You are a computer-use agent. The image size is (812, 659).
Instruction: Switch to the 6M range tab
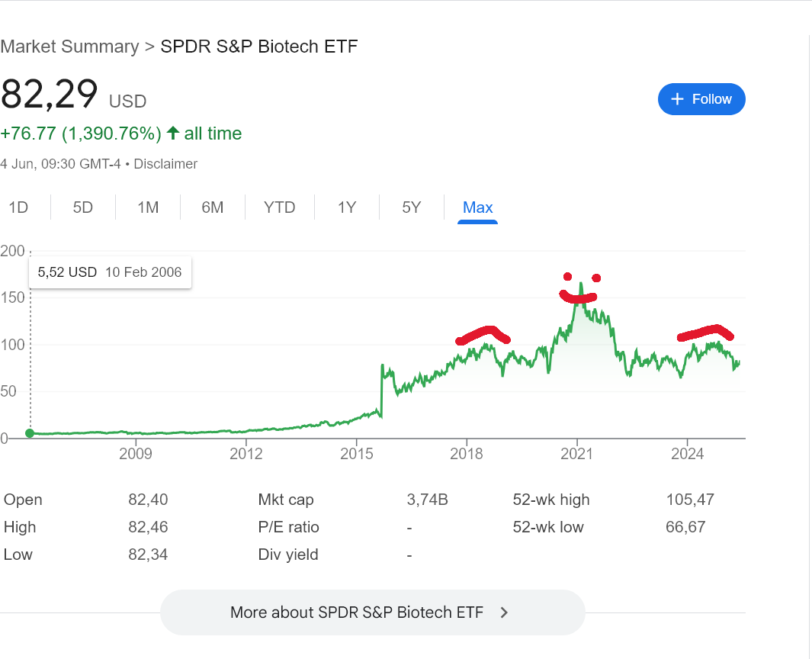coord(213,207)
